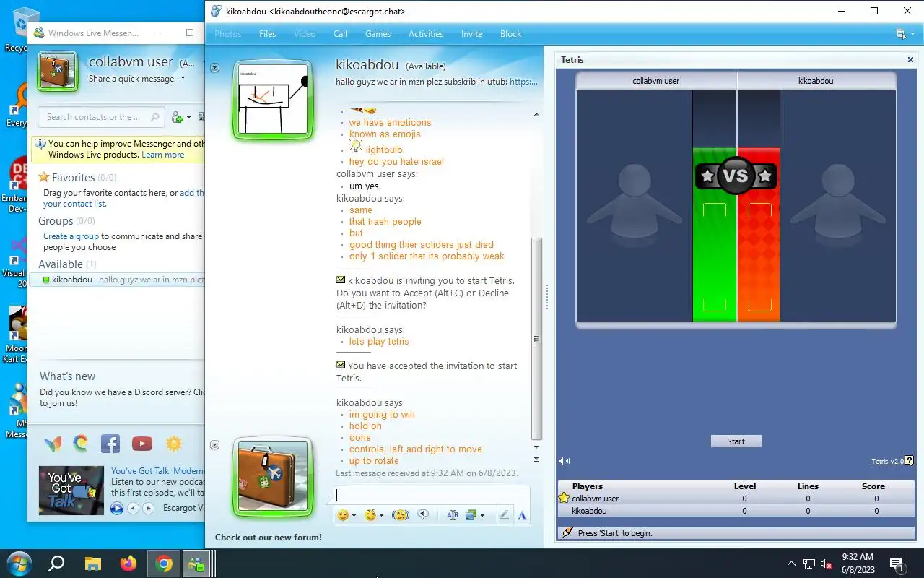Open the background picture dropdown arrow

click(x=482, y=516)
